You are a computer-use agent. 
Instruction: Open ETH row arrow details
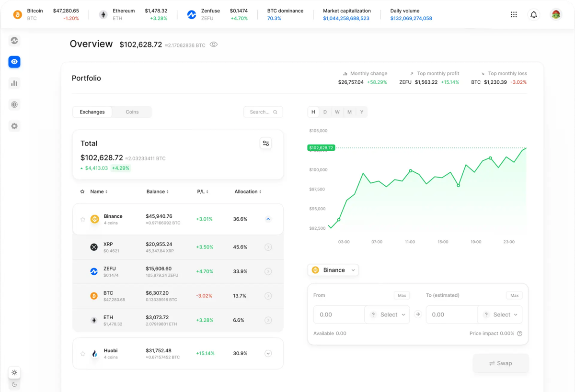[x=268, y=320]
